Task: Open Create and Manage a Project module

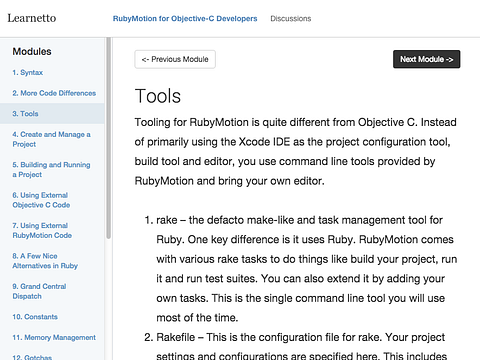Action: coord(51,139)
